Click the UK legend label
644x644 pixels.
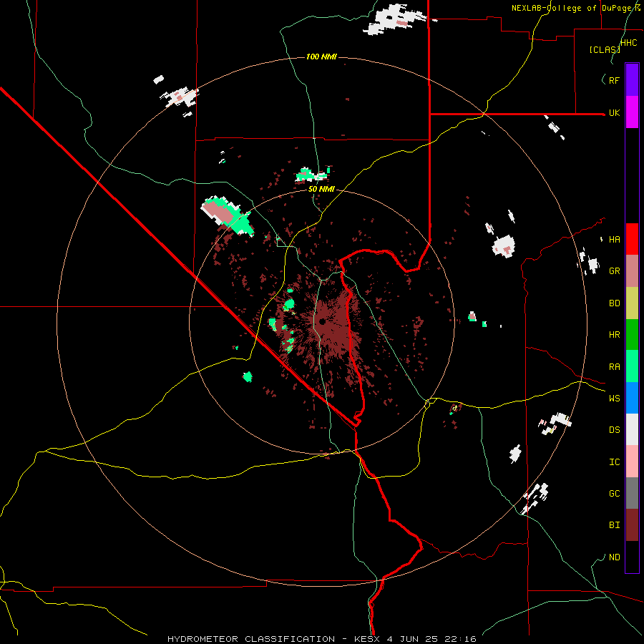click(614, 113)
